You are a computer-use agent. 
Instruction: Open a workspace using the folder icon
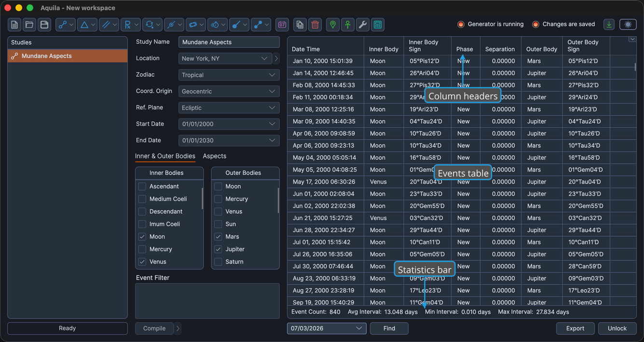point(29,25)
